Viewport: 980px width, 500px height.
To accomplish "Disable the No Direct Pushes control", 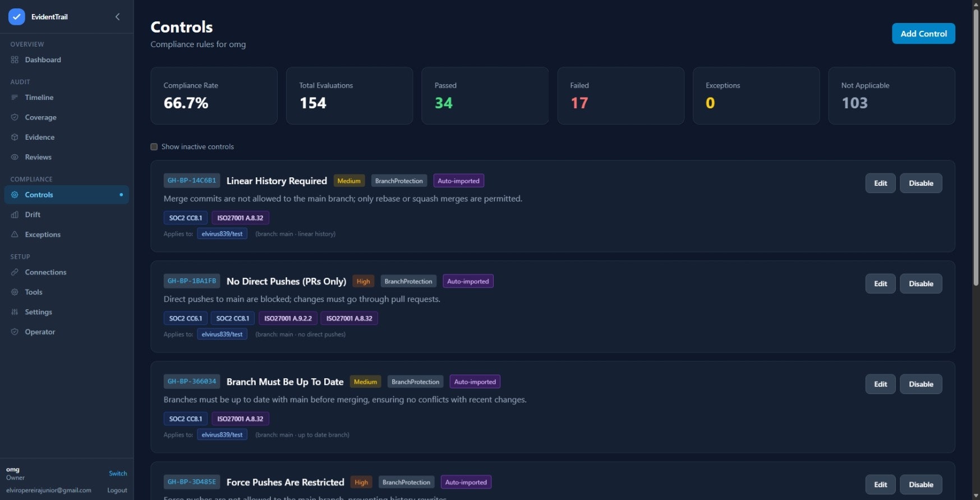I will pos(921,284).
